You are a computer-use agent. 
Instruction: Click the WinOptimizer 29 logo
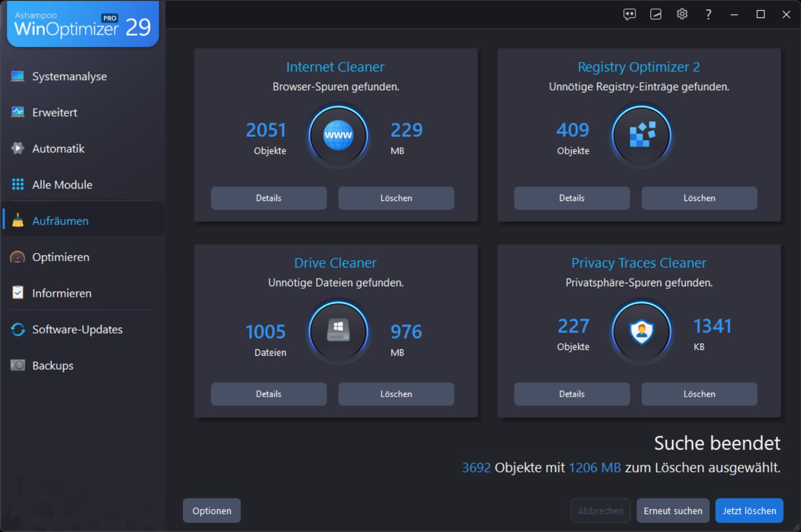[x=83, y=24]
